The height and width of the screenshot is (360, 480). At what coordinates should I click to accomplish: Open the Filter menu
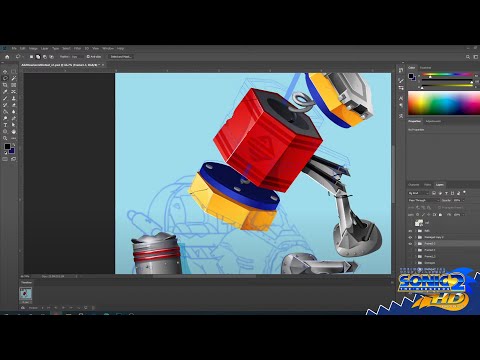[x=77, y=48]
